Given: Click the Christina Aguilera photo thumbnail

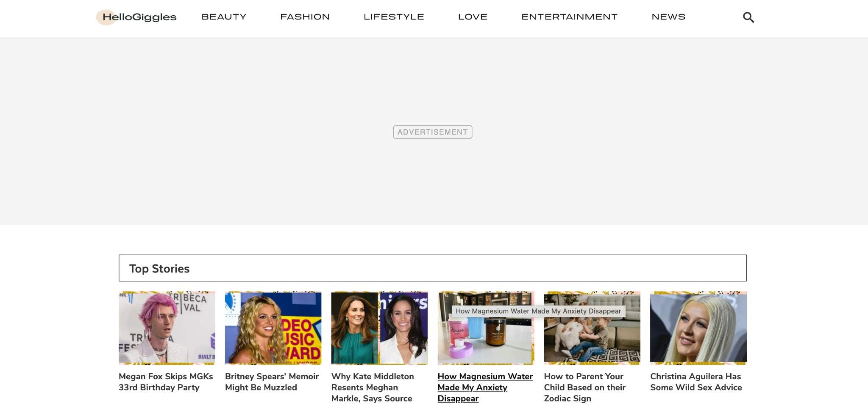Looking at the screenshot, I should 698,328.
